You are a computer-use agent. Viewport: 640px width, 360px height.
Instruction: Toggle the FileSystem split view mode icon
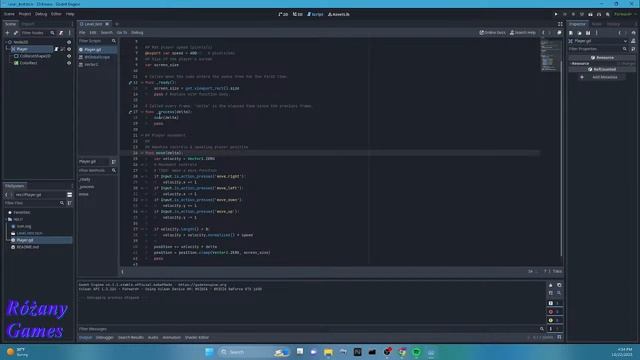[x=69, y=195]
